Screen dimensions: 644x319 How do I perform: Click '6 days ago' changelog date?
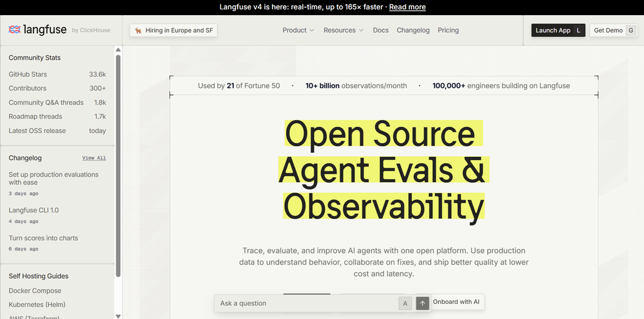23,249
